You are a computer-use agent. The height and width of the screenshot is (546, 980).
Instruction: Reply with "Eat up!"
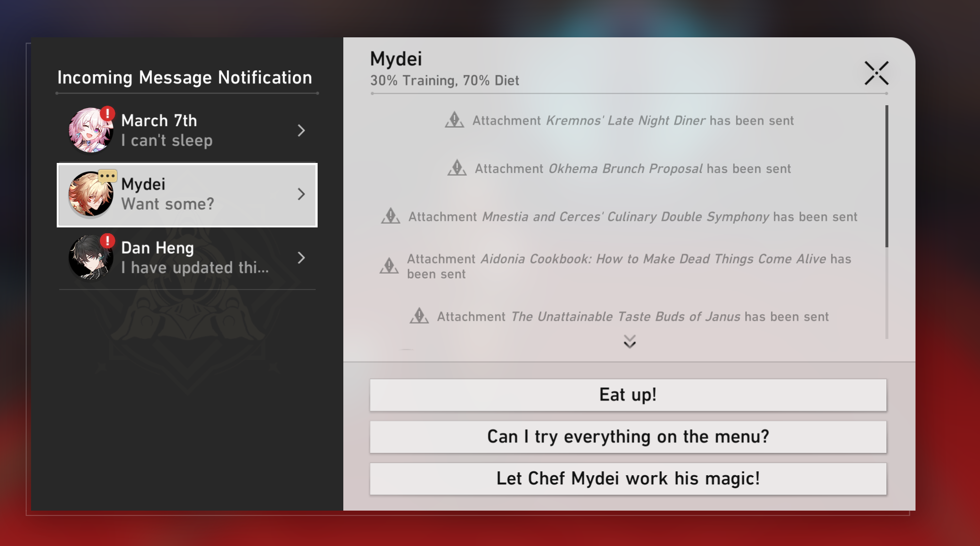pos(628,395)
